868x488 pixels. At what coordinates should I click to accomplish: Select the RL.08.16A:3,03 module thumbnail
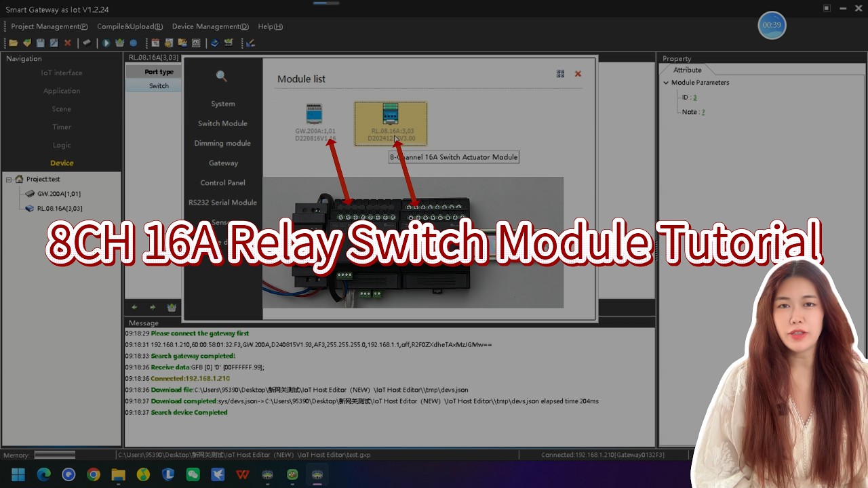pyautogui.click(x=391, y=123)
